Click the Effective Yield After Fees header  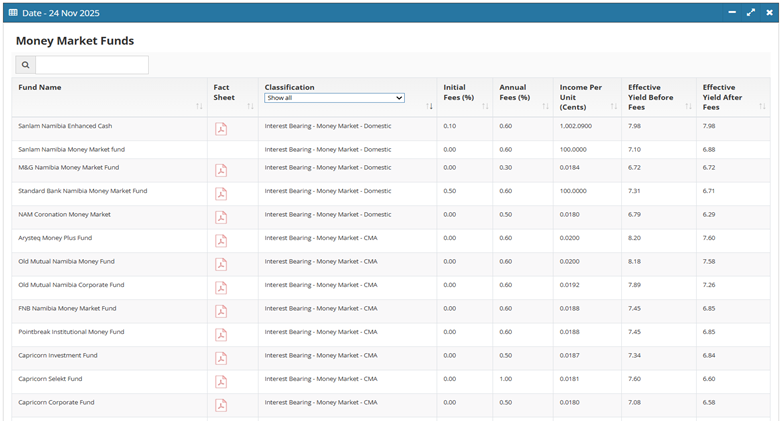(722, 97)
